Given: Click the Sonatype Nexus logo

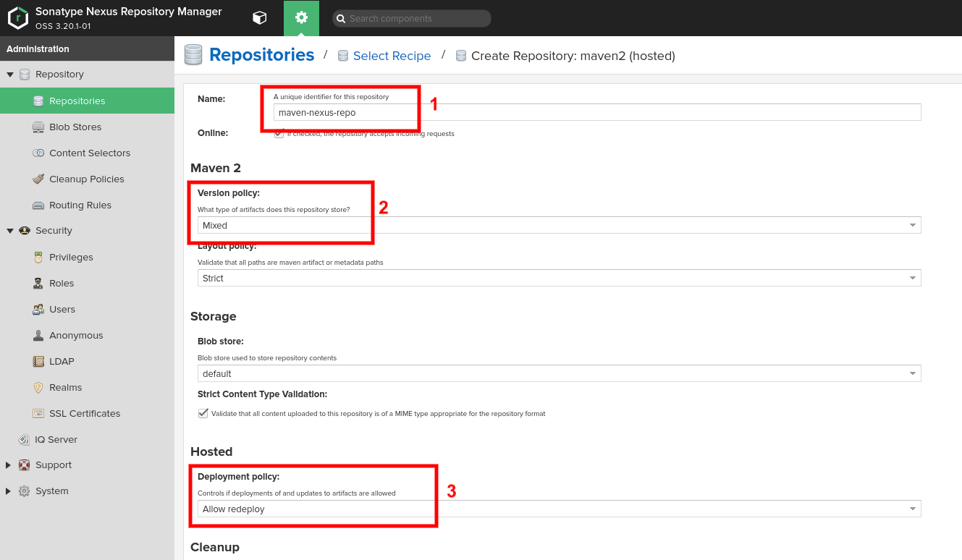Looking at the screenshot, I should (x=17, y=18).
